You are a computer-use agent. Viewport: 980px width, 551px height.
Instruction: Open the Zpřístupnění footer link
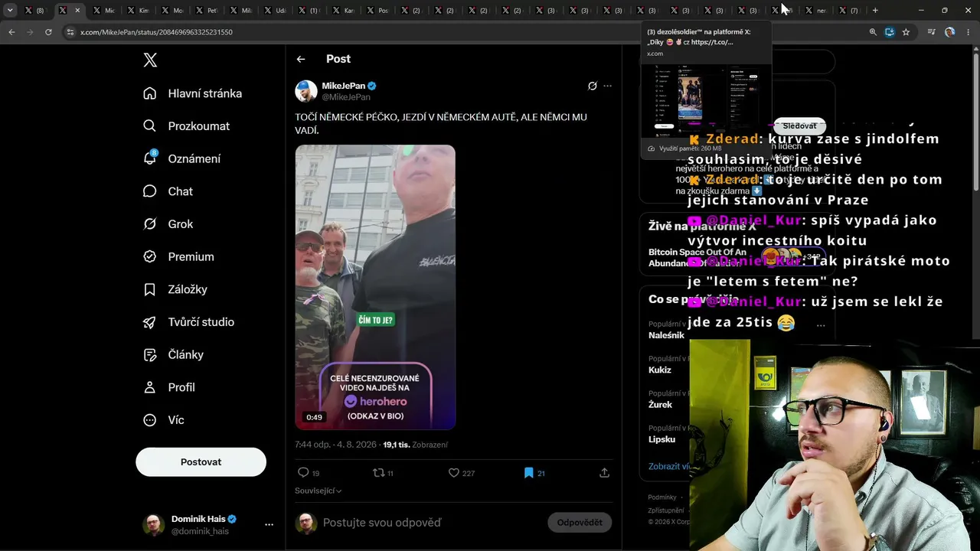pyautogui.click(x=666, y=510)
